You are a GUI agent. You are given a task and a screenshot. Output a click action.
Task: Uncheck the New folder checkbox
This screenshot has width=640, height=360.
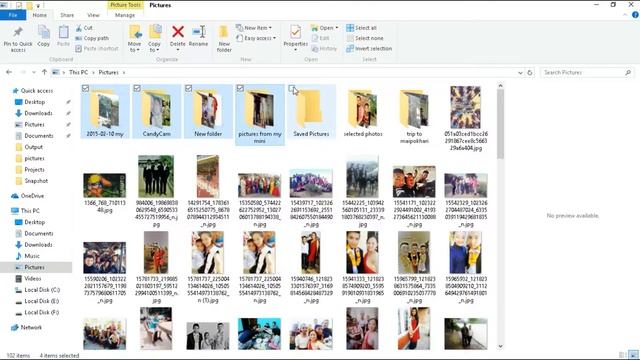(x=189, y=88)
